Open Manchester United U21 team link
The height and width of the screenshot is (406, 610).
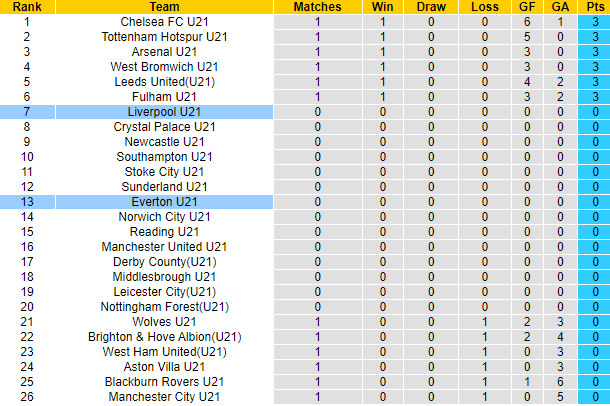pyautogui.click(x=164, y=247)
